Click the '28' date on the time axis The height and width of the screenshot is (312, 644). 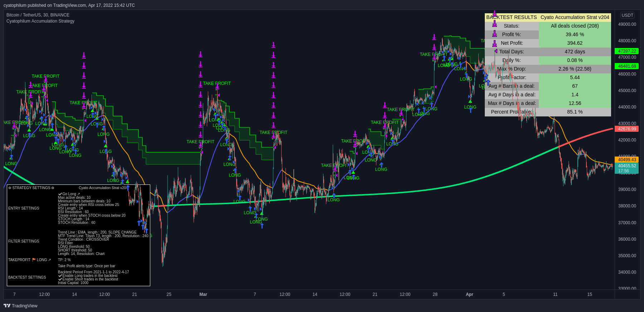(435, 294)
